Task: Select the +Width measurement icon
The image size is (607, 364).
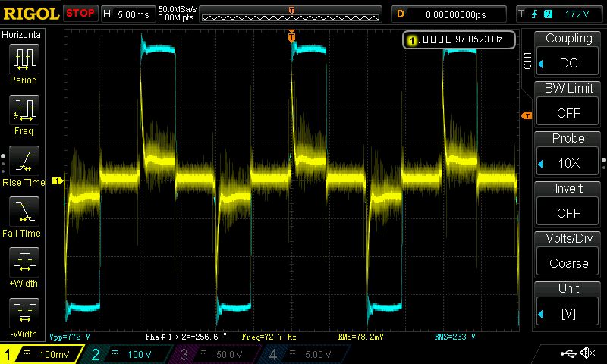Action: [24, 262]
